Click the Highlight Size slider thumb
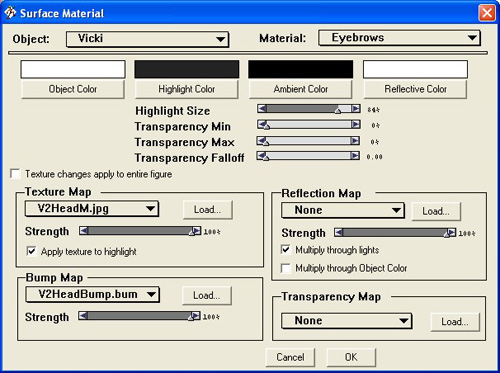This screenshot has width=500, height=373. point(338,110)
